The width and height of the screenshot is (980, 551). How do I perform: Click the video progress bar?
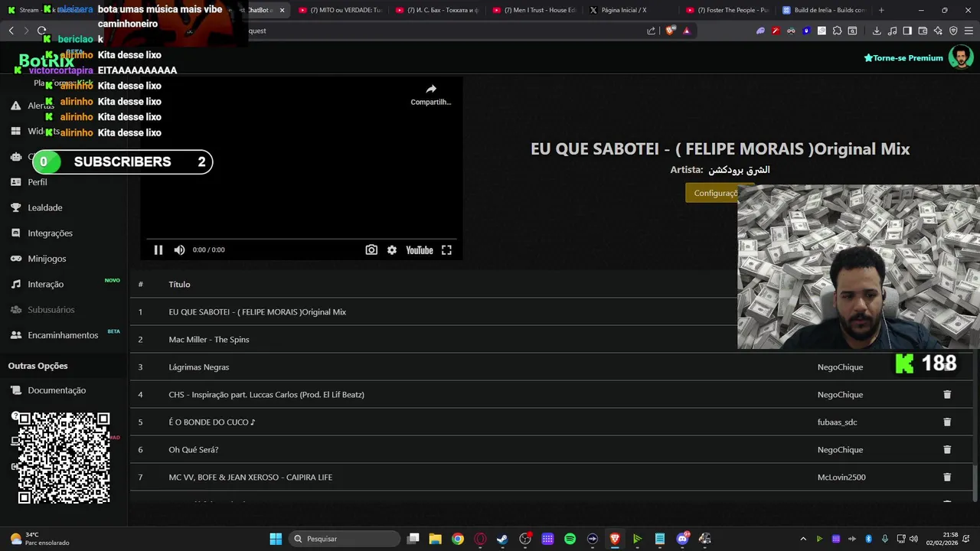coord(301,238)
